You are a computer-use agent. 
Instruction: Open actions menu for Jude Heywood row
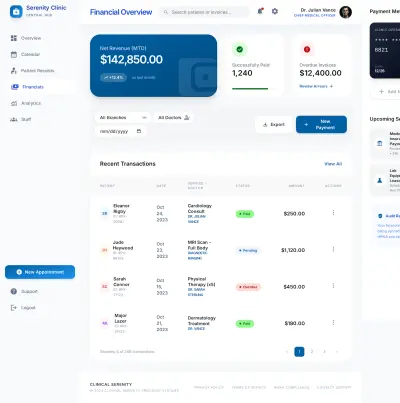pyautogui.click(x=333, y=249)
